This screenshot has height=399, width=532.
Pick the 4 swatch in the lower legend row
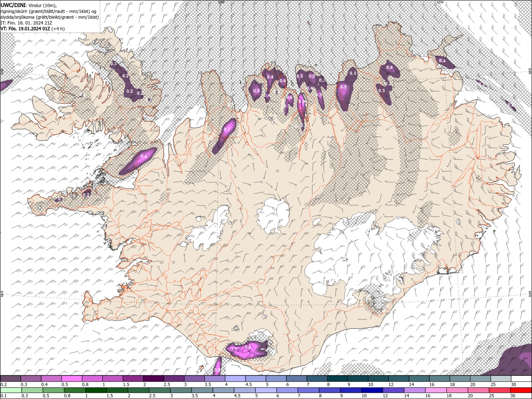pos(223,390)
